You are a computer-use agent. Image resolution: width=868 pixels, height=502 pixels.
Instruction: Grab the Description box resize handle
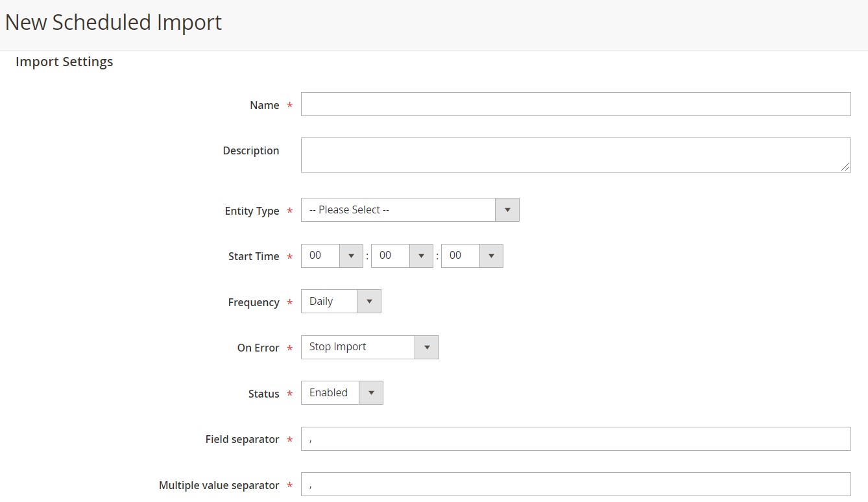pyautogui.click(x=845, y=167)
